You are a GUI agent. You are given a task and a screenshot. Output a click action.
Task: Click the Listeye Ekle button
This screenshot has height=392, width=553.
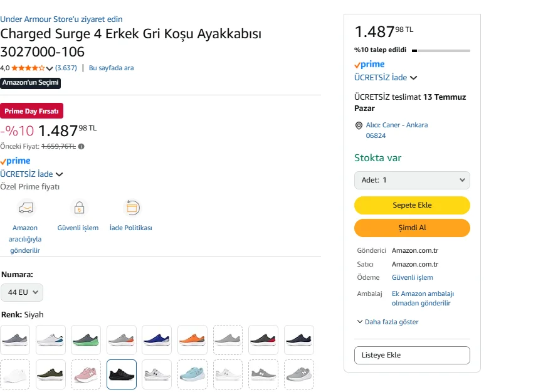(412, 355)
